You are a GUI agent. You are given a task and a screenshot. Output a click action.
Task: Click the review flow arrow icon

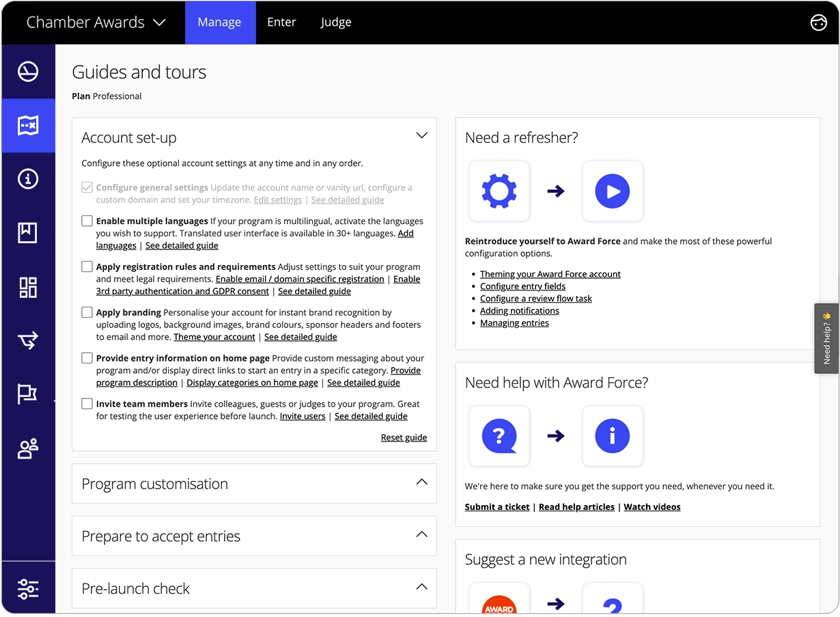click(x=27, y=340)
